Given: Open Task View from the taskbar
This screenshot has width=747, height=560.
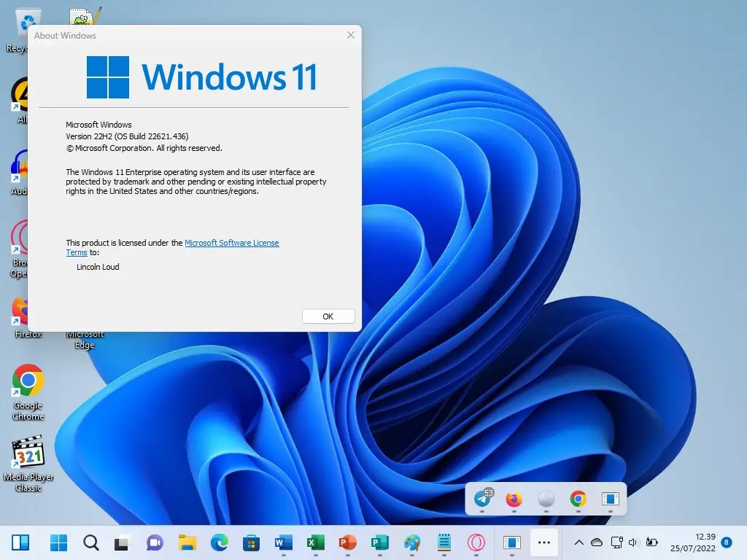Looking at the screenshot, I should point(122,542).
